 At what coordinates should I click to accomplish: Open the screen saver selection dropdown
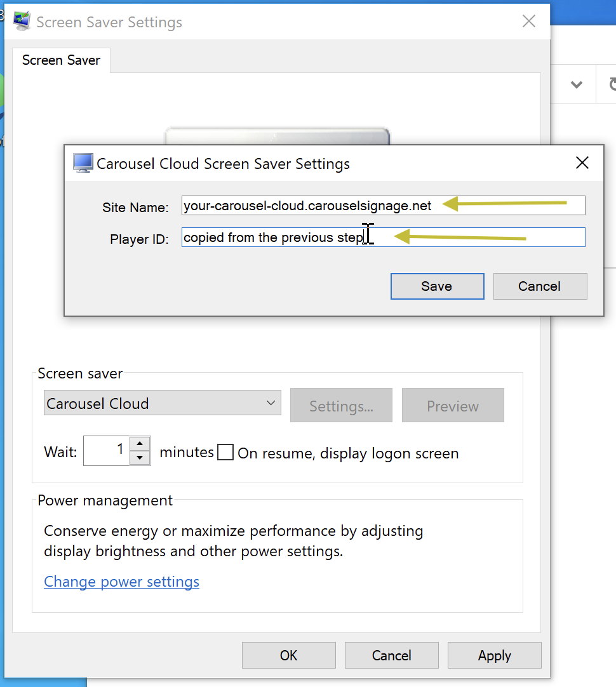[x=272, y=403]
